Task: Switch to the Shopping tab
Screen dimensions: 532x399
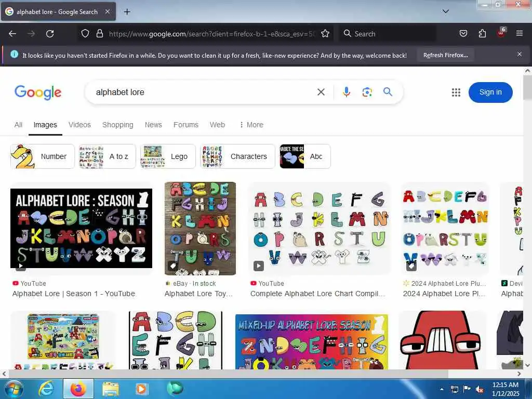Action: (118, 125)
